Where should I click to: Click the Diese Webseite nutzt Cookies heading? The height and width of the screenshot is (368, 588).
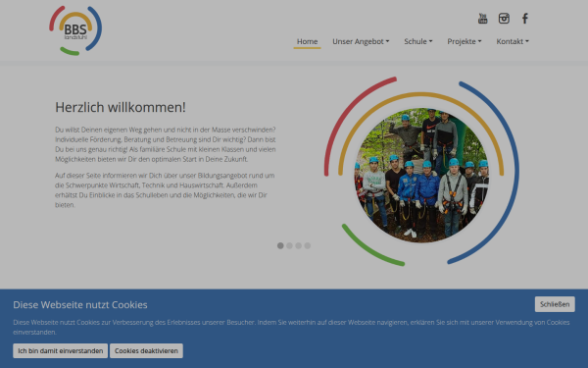coord(80,304)
